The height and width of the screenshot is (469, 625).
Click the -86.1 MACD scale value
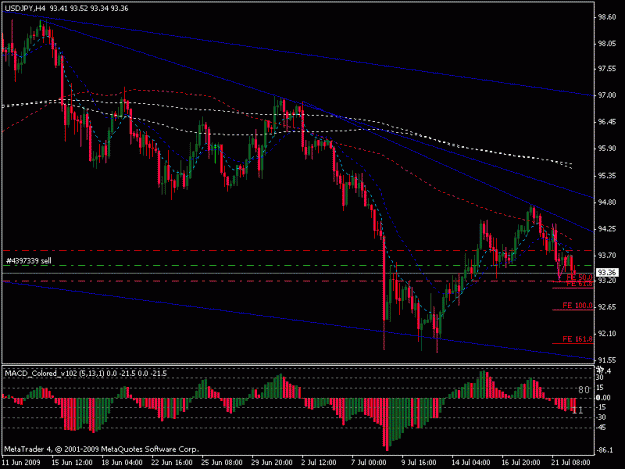click(x=605, y=450)
